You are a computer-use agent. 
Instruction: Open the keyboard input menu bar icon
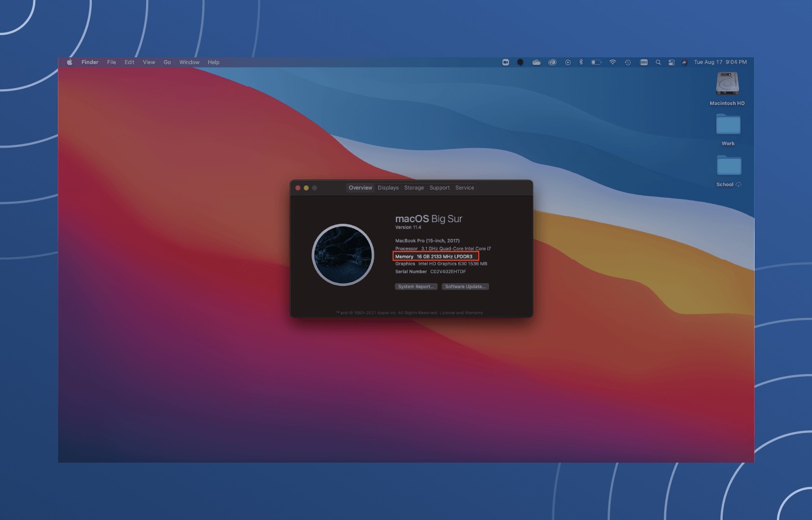[644, 62]
